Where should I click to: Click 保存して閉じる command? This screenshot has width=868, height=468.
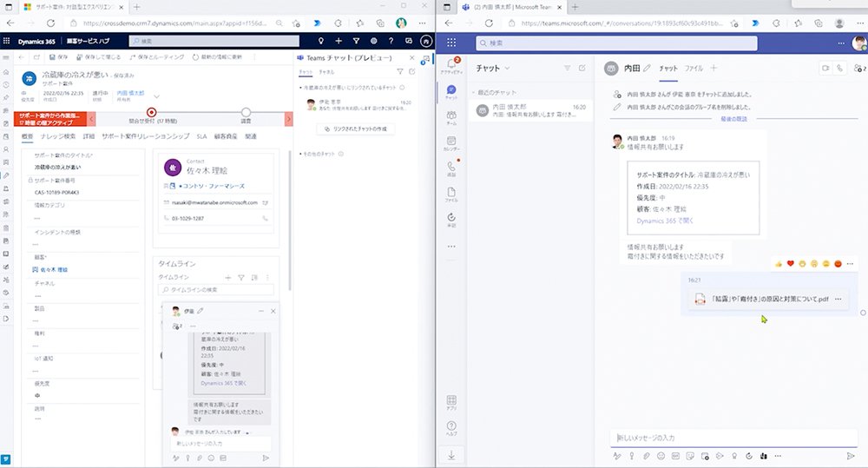99,57
